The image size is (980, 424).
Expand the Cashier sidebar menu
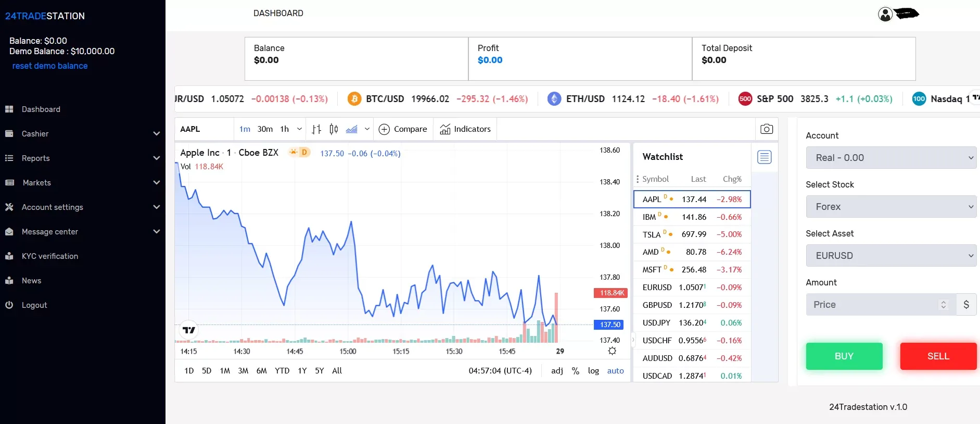tap(83, 134)
